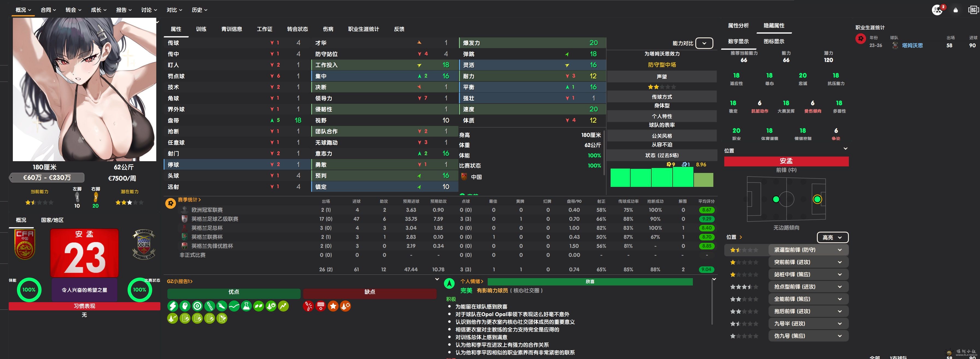Screen dimensions: 980x359
Task: Click the orange star weakness icon
Action: click(333, 306)
